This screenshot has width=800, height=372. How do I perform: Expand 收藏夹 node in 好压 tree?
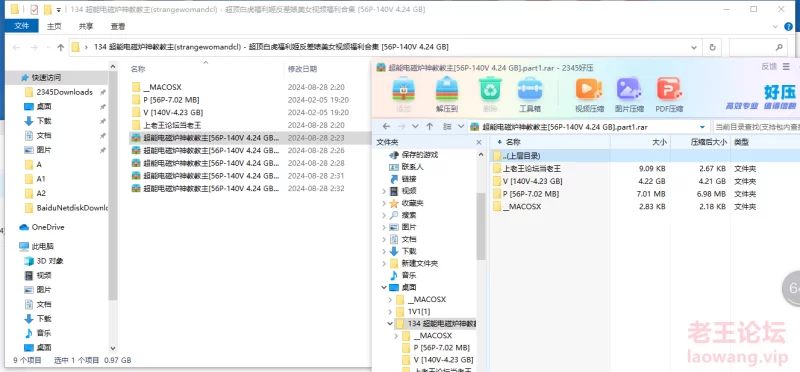click(x=384, y=203)
